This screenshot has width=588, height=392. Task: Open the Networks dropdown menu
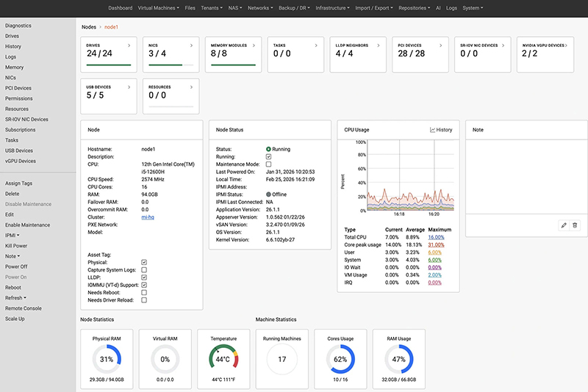pos(260,8)
